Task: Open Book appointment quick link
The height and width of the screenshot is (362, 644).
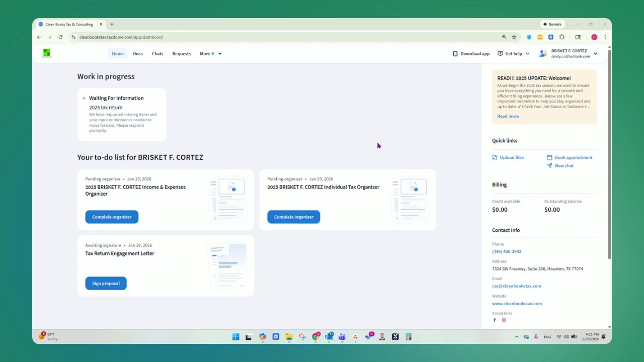Action: tap(574, 157)
